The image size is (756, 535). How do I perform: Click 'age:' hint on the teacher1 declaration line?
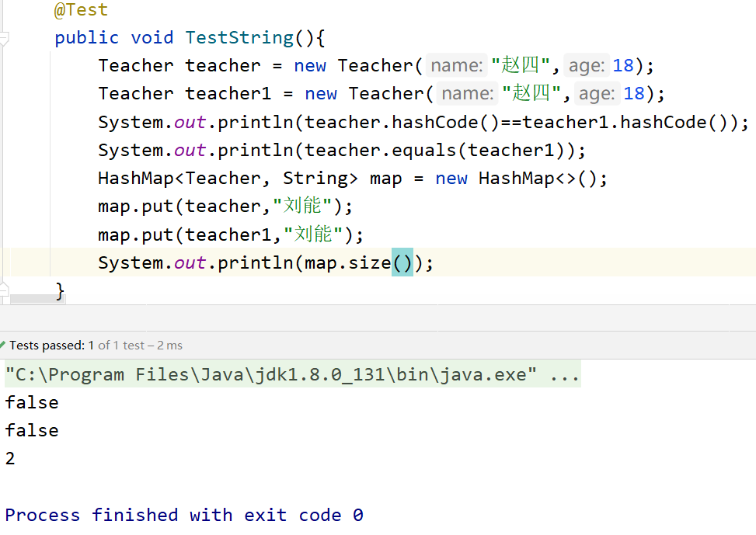597,93
